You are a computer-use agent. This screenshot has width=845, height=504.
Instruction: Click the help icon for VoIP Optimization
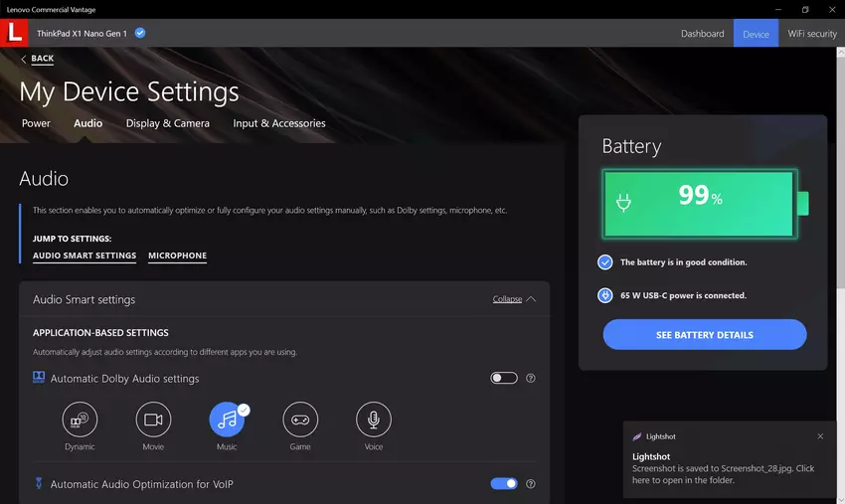coord(531,484)
